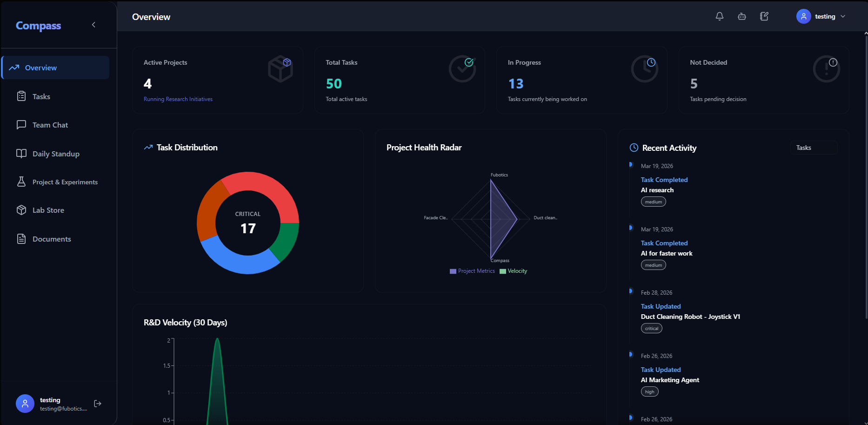
Task: Toggle the Velocity legend on the radar chart
Action: click(513, 270)
